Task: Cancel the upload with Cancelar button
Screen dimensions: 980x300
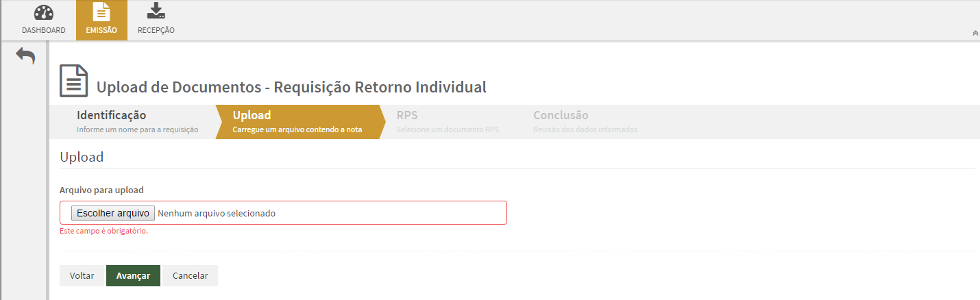Action: [x=190, y=275]
